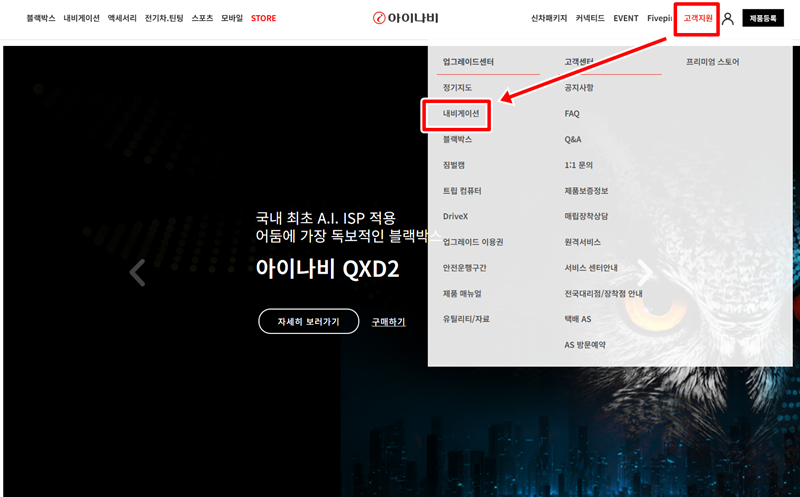Select 유틸리티/자료 in dropdown
This screenshot has width=800, height=497.
pos(466,319)
